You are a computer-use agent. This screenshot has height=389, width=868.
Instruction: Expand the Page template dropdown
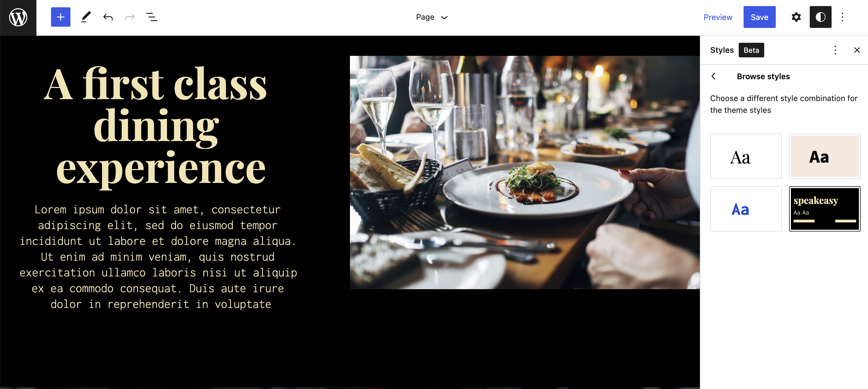coord(431,17)
